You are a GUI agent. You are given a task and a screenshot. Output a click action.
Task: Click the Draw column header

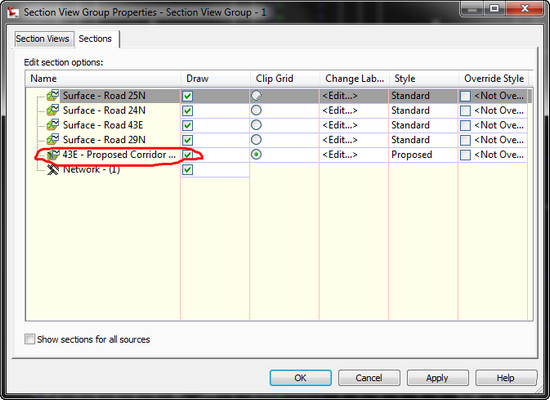click(215, 78)
